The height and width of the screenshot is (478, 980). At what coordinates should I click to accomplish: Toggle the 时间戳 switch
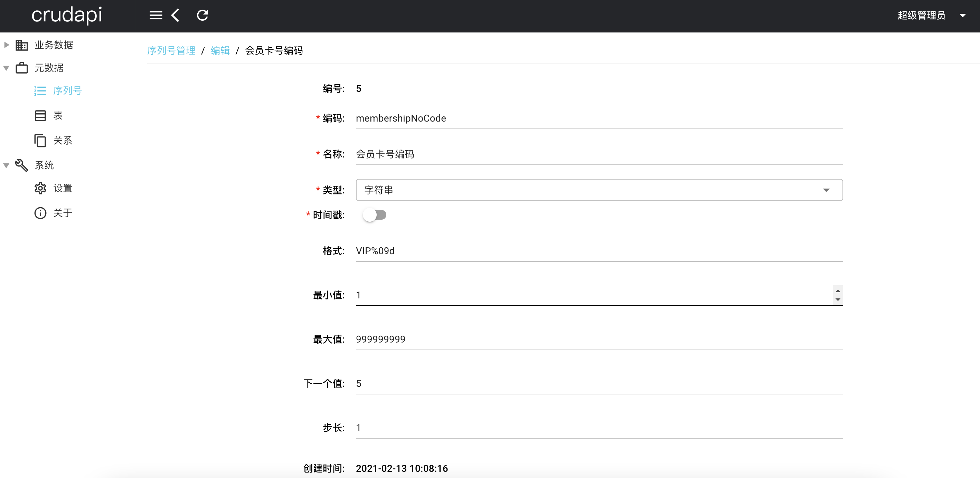374,215
